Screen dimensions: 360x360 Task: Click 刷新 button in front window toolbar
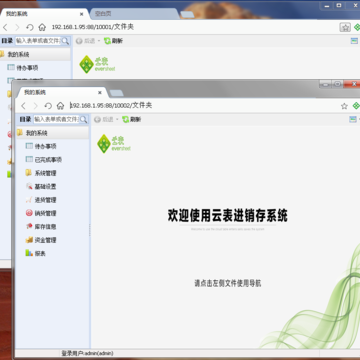pyautogui.click(x=132, y=119)
